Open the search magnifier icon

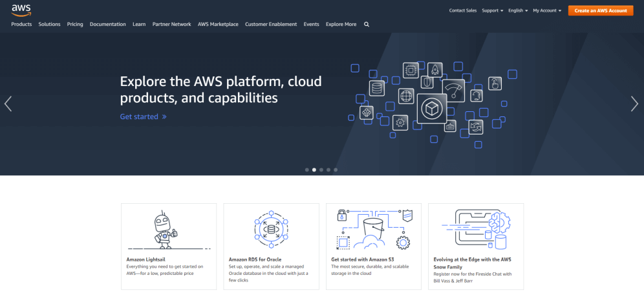367,24
